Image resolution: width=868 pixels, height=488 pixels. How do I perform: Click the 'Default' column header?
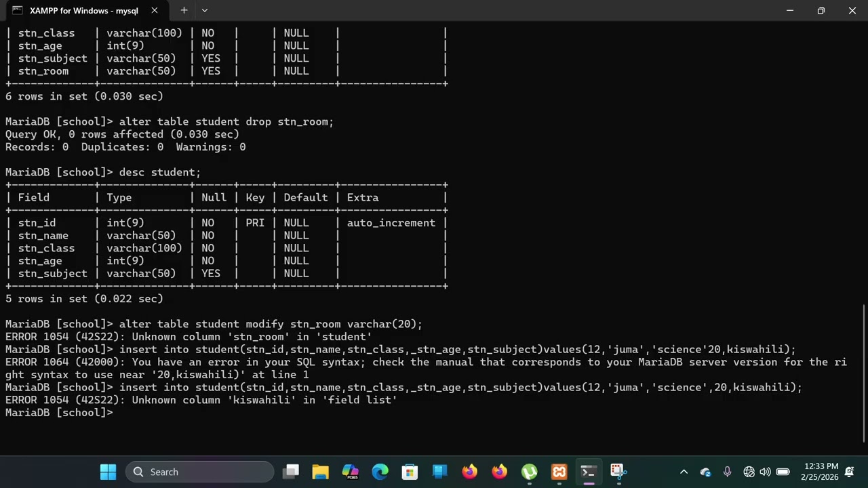pos(306,197)
